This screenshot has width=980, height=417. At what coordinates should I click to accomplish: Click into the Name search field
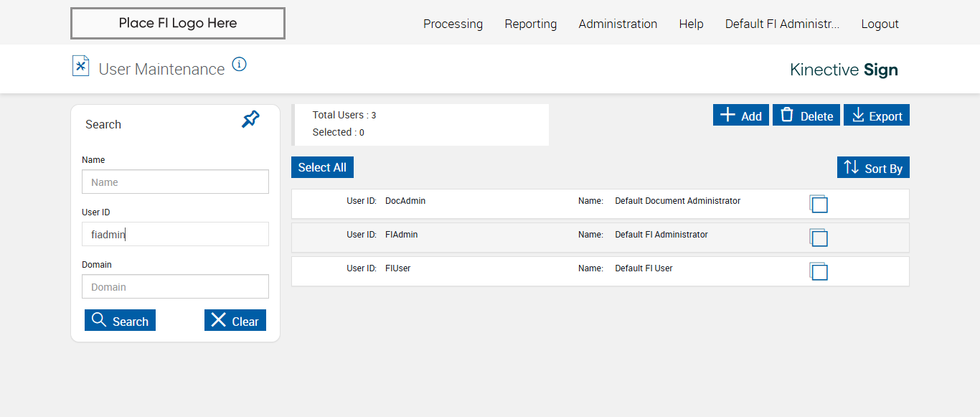point(175,182)
